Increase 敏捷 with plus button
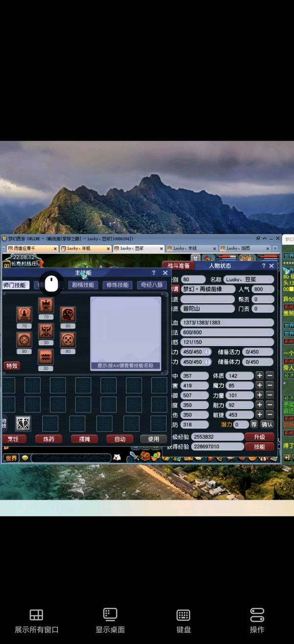 coord(259,415)
